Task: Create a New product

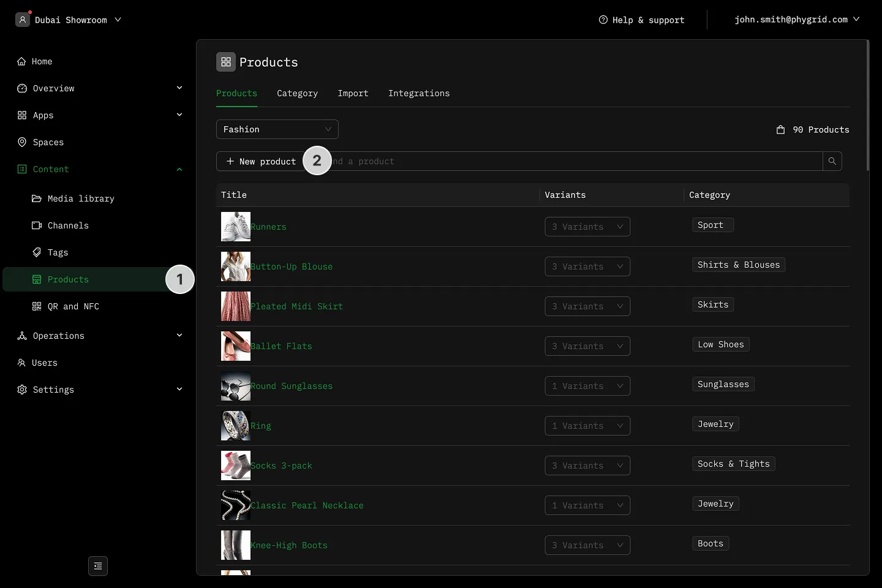Action: point(261,161)
